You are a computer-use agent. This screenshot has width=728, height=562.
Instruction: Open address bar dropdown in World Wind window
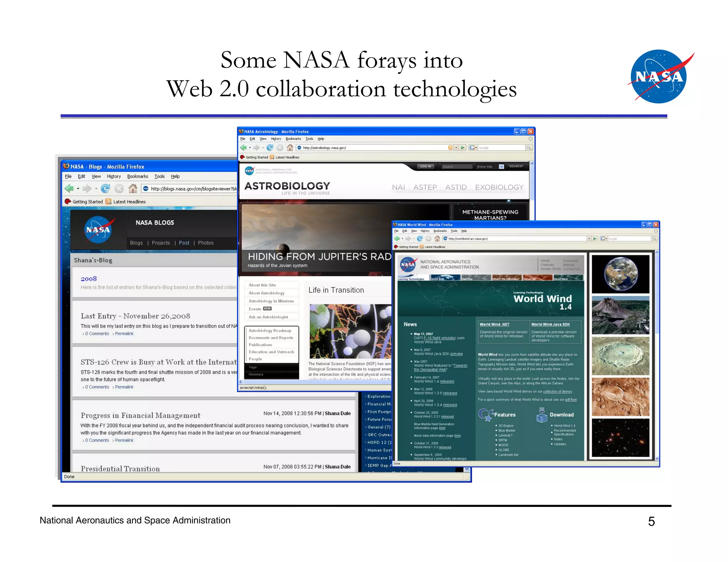coord(589,239)
